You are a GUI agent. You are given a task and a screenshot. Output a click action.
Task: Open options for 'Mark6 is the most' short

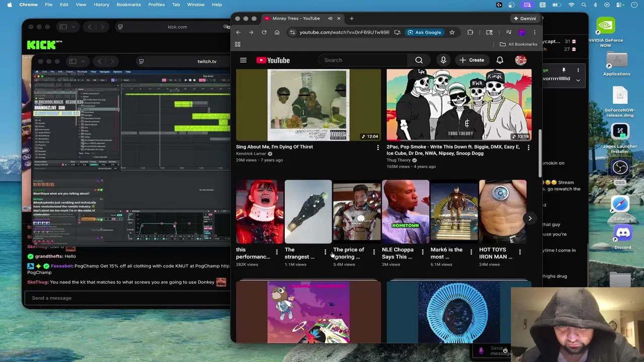coord(471,251)
